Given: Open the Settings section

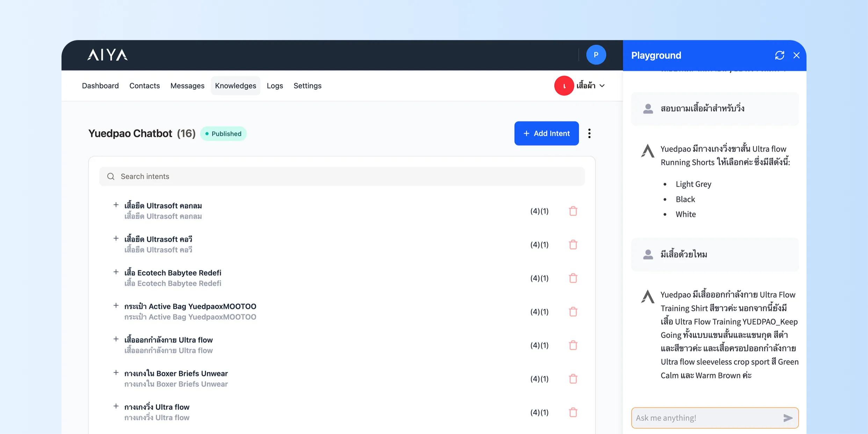Looking at the screenshot, I should pyautogui.click(x=307, y=86).
